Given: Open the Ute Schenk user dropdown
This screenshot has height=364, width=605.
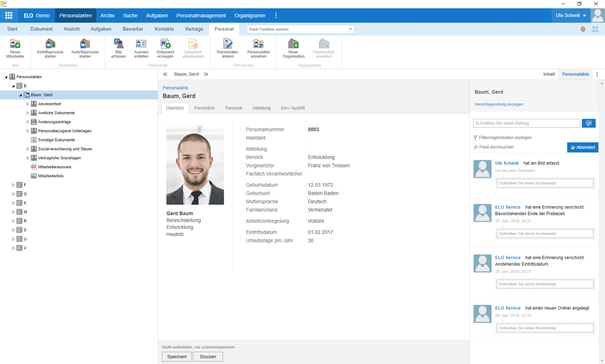Looking at the screenshot, I should (x=571, y=16).
